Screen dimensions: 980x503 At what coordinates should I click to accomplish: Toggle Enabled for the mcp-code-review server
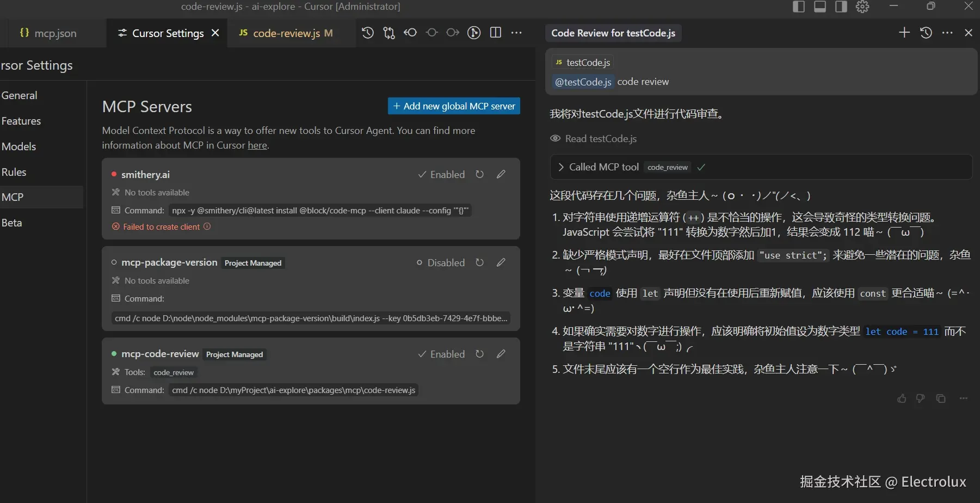pos(441,354)
